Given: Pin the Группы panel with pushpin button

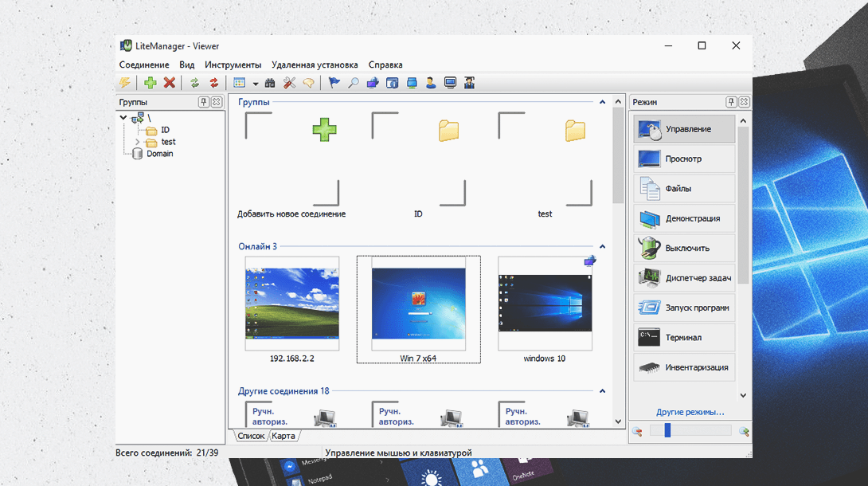Looking at the screenshot, I should click(204, 102).
